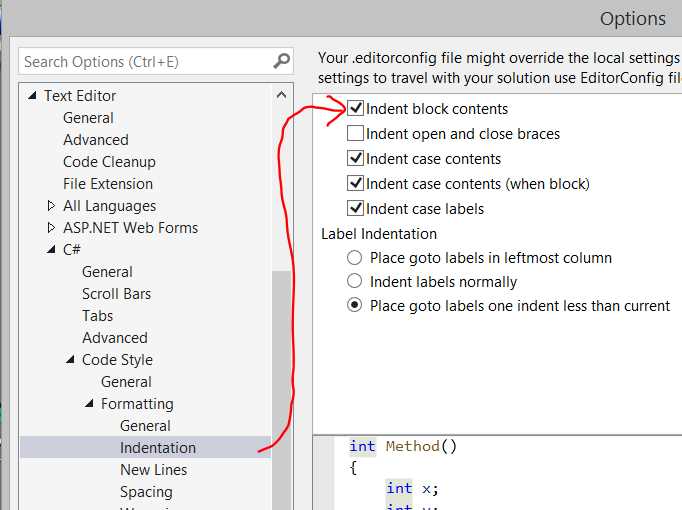Click the 'Label Indentation' heading
The width and height of the screenshot is (682, 510).
point(379,234)
